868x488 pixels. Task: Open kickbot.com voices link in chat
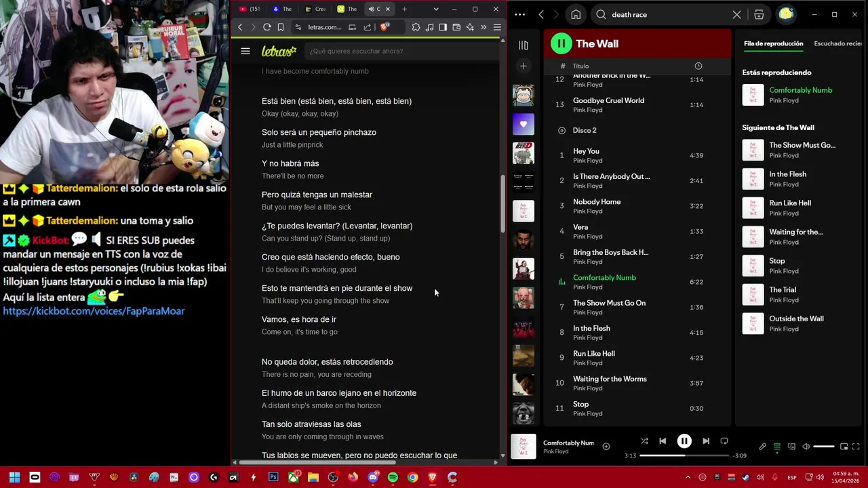[94, 311]
